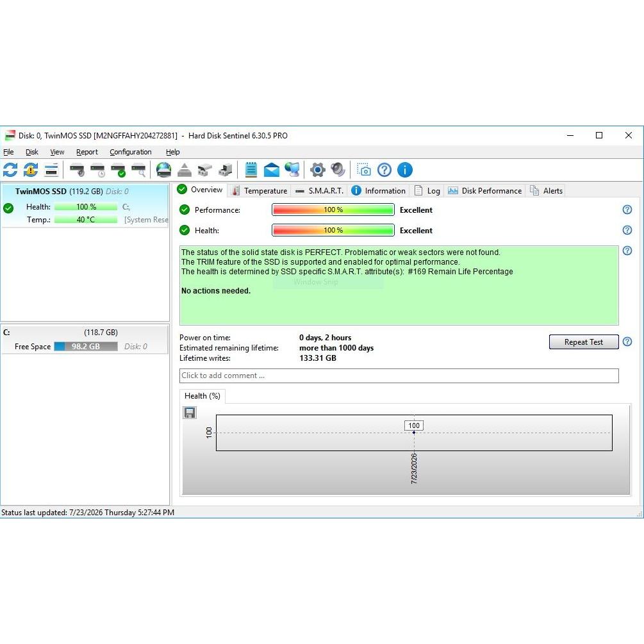Click the globe over disk icon
This screenshot has width=644, height=644.
pyautogui.click(x=164, y=170)
